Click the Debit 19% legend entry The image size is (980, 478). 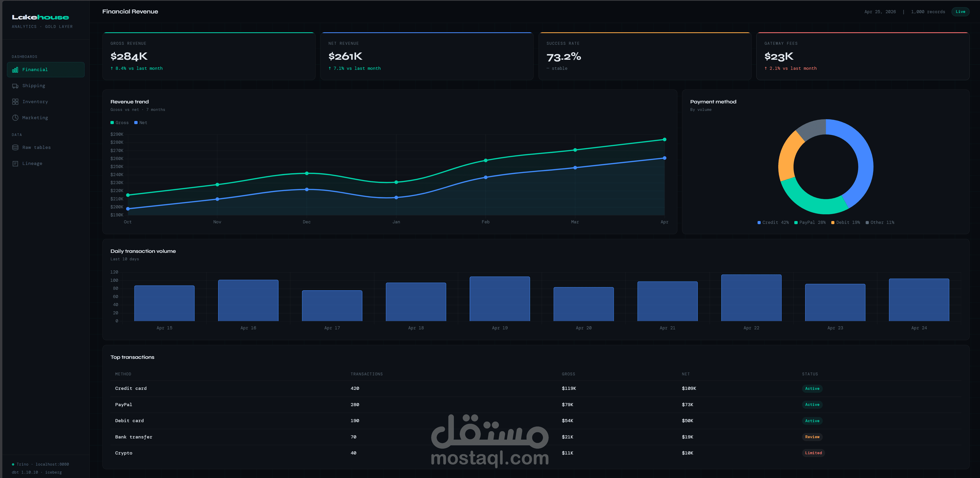(845, 223)
